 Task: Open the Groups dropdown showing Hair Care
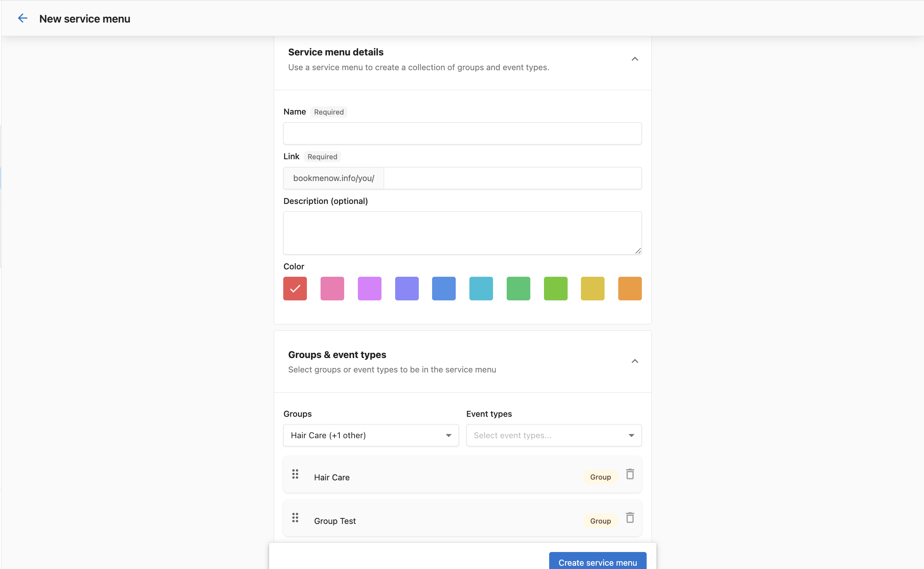tap(371, 435)
